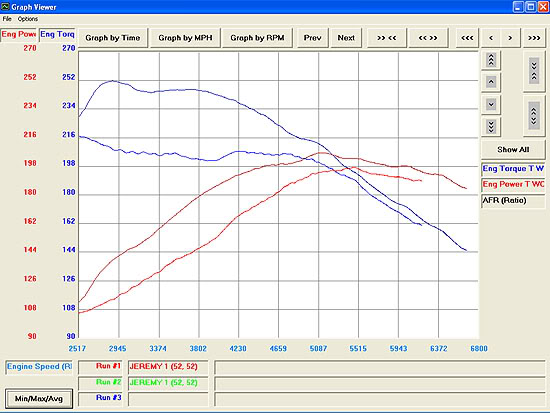Select the Eng Torque axis tab
The image size is (550, 413).
(57, 34)
